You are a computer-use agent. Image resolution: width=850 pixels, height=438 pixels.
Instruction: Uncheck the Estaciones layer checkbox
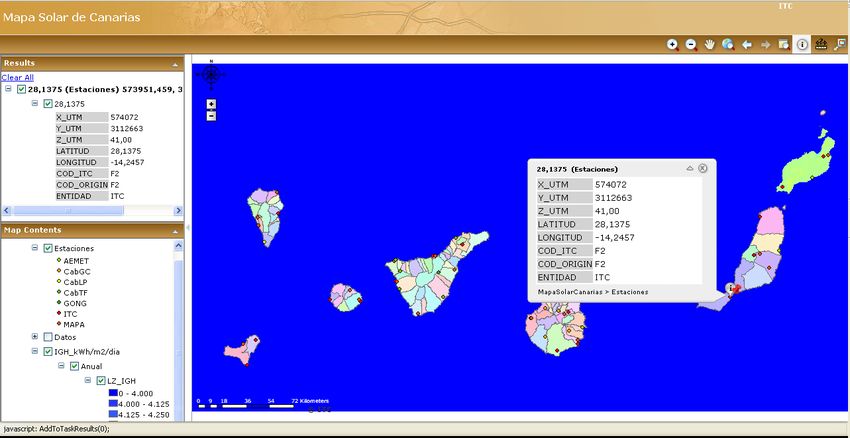[47, 247]
